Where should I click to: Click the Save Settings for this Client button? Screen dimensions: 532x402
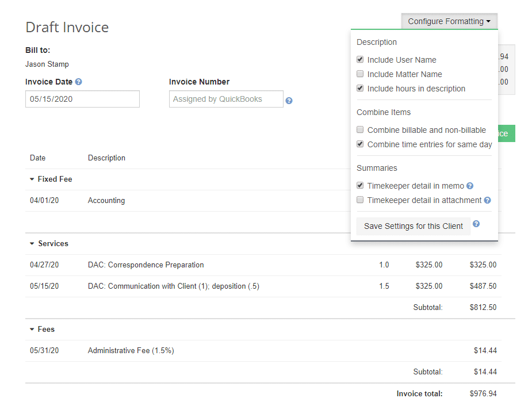point(413,226)
